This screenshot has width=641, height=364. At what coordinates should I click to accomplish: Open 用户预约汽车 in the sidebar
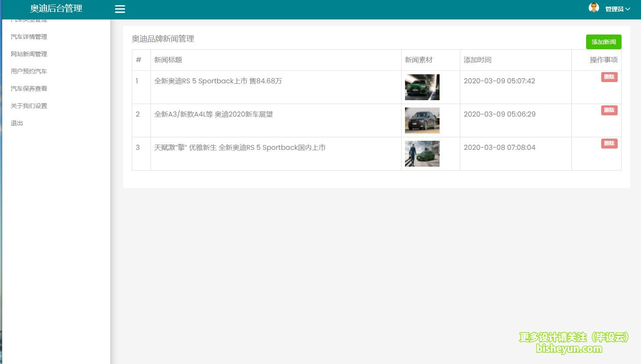pos(29,71)
